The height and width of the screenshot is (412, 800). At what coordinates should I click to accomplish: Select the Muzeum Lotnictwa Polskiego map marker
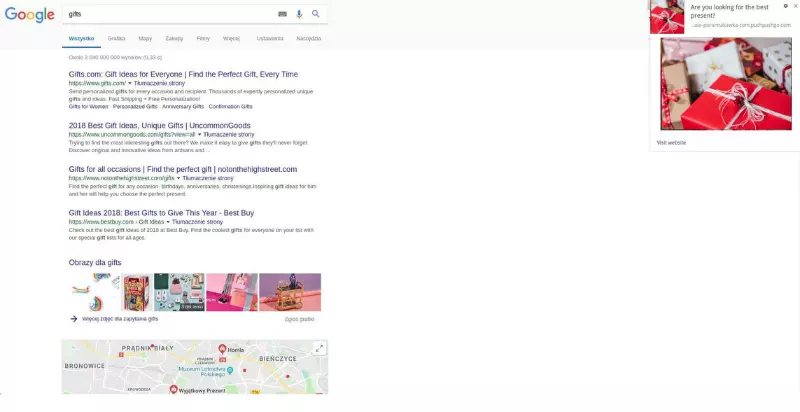tap(230, 370)
